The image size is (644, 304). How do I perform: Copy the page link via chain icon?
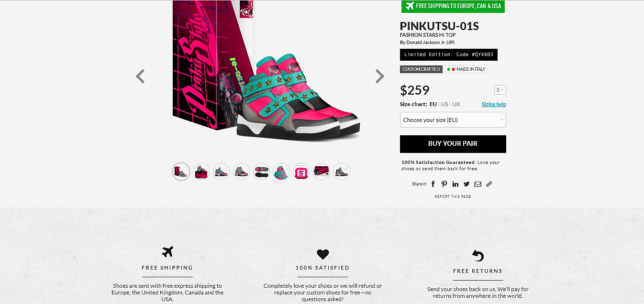(489, 184)
